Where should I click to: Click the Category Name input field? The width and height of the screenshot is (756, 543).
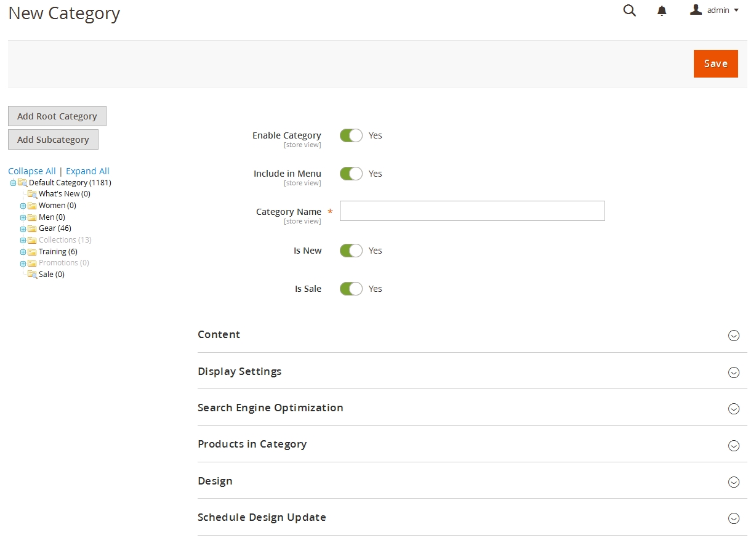click(472, 211)
